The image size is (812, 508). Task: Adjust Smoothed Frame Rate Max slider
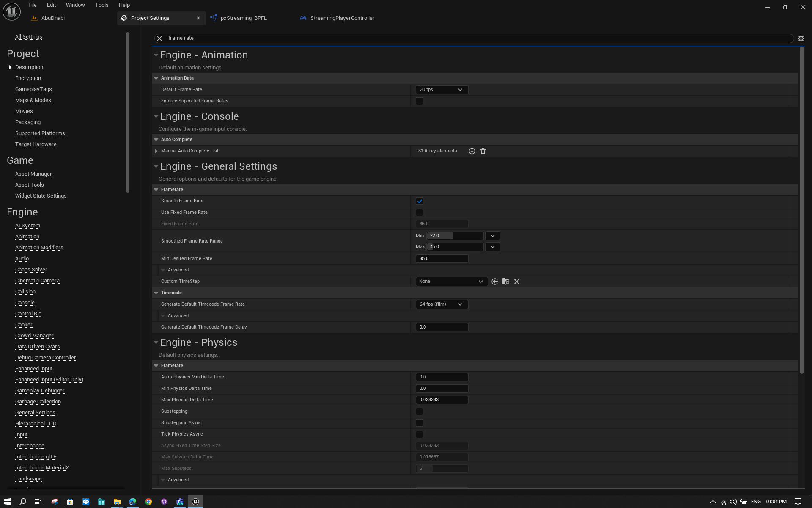pyautogui.click(x=455, y=247)
